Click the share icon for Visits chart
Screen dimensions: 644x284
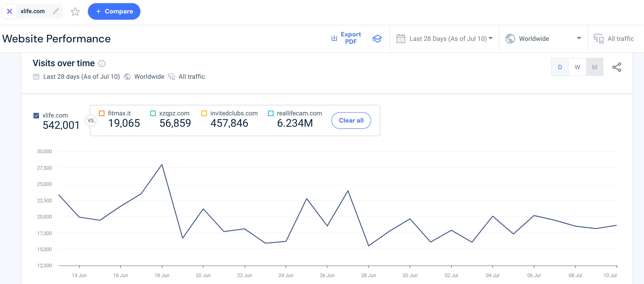pyautogui.click(x=617, y=67)
